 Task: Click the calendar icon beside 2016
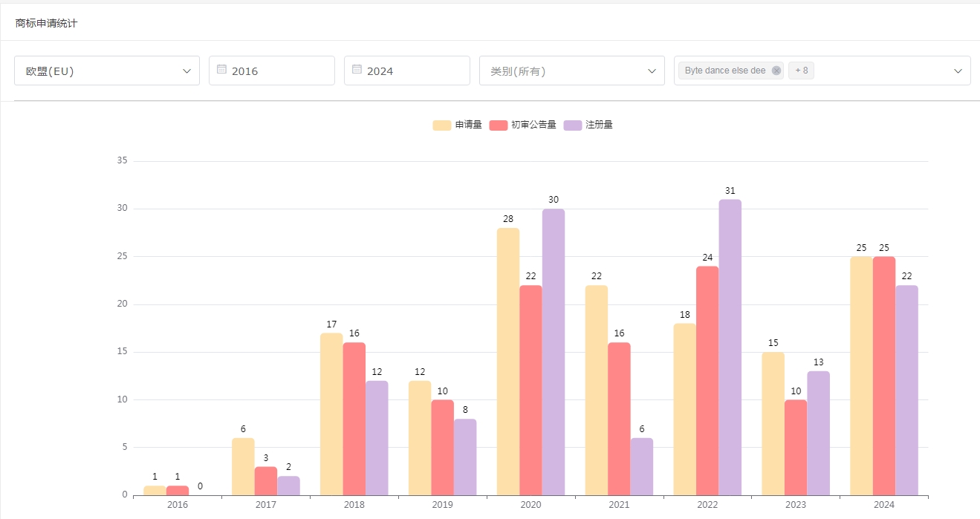coord(221,69)
